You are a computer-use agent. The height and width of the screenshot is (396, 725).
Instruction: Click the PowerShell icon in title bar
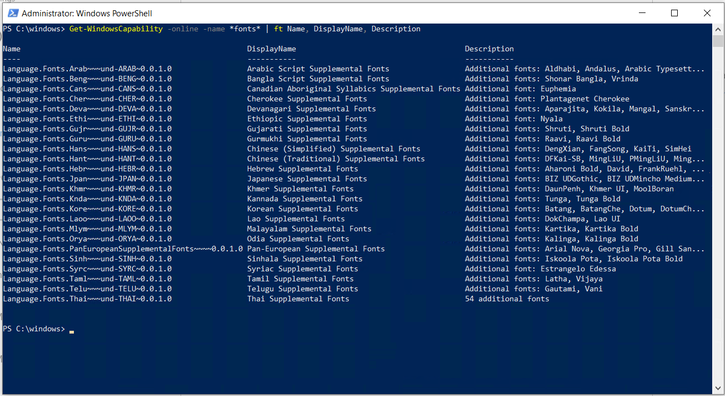click(13, 13)
